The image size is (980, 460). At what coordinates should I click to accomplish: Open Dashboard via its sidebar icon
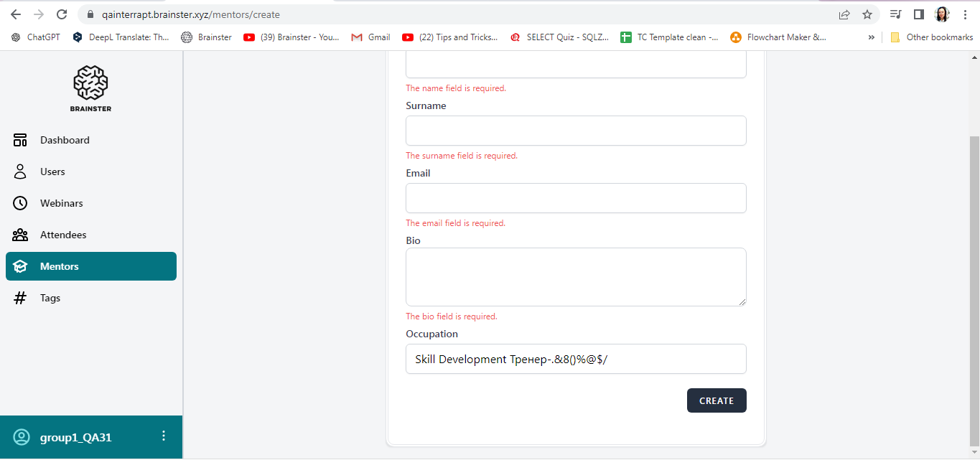(20, 140)
